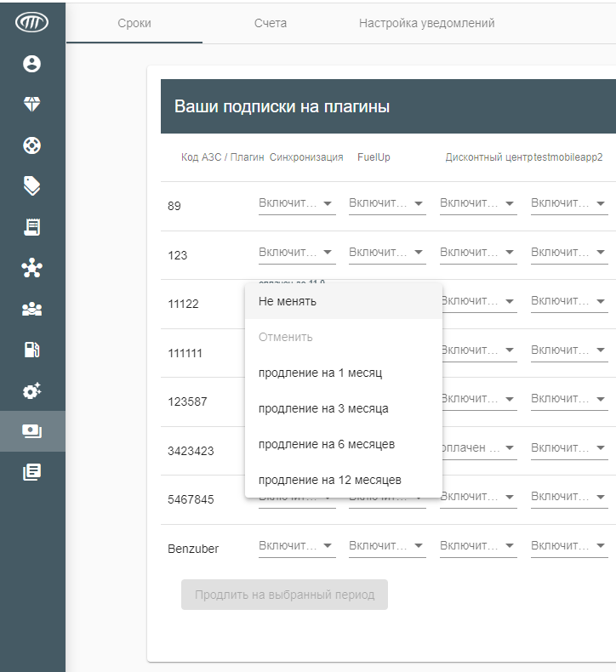
Task: Open testmobileapp2 dropdown for row Benzuber
Action: [x=569, y=546]
